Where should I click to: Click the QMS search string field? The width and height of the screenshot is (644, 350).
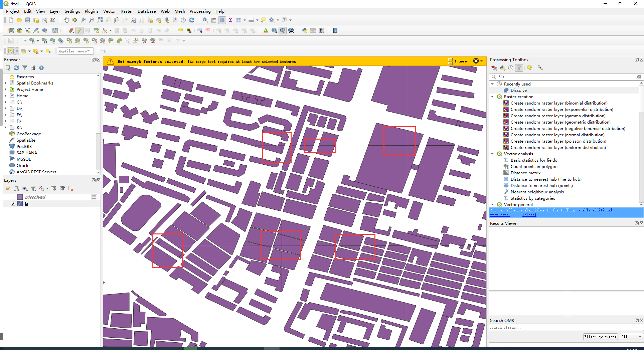pos(566,327)
